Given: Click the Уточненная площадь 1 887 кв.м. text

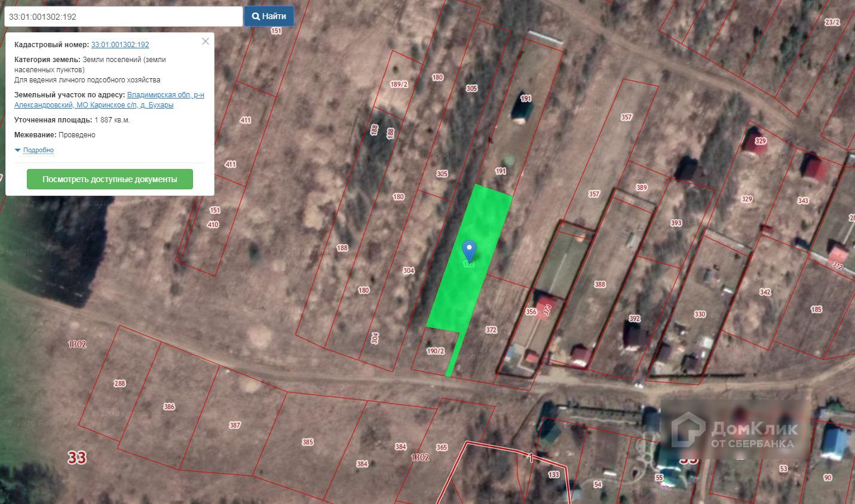Looking at the screenshot, I should point(72,120).
